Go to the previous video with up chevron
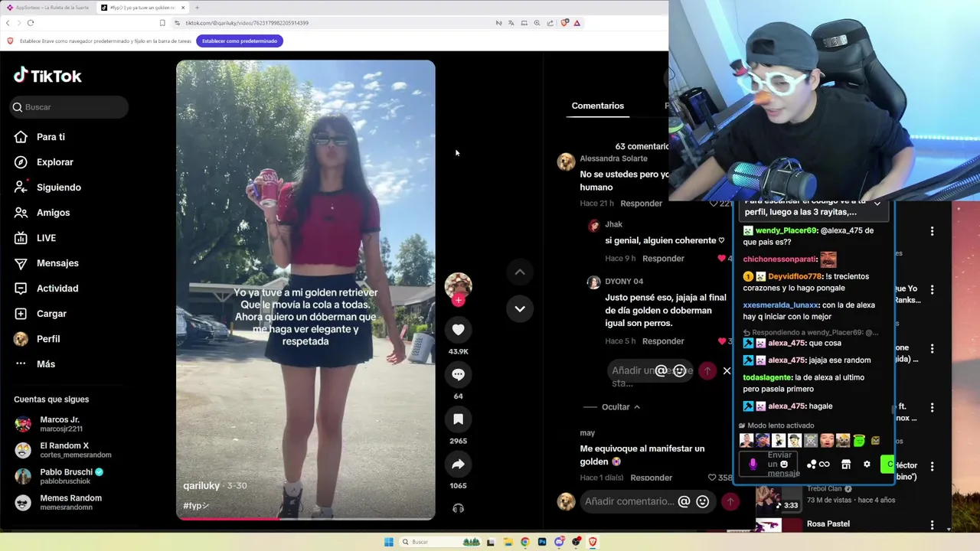The image size is (980, 551). pyautogui.click(x=520, y=272)
